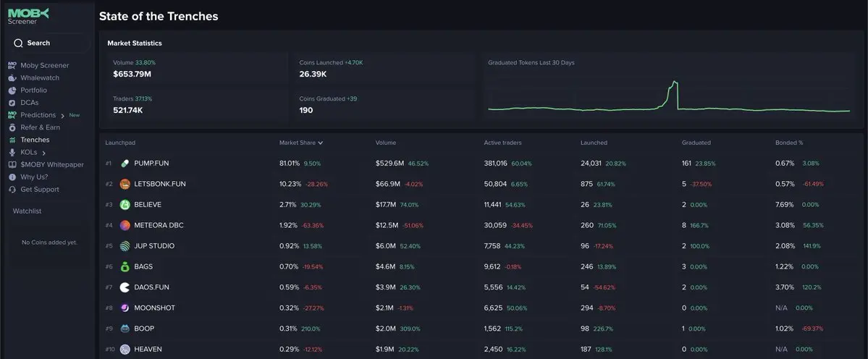Click the KOLs microphone icon
This screenshot has width=868, height=359.
coord(12,152)
